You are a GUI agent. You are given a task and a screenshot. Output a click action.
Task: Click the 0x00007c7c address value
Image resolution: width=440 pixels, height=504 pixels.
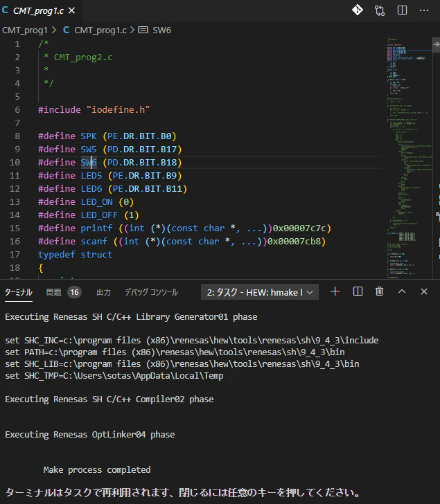[x=299, y=228]
